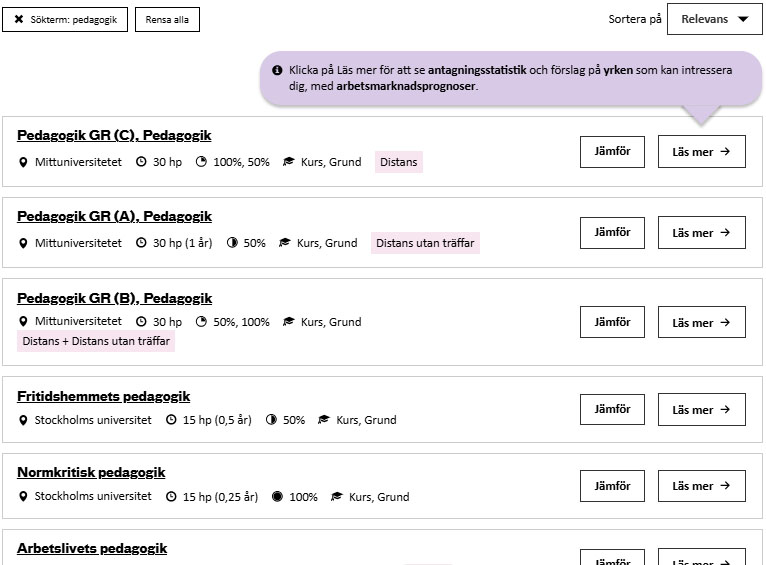Open the Relevans sort dropdown
This screenshot has width=766, height=565.
click(x=714, y=19)
